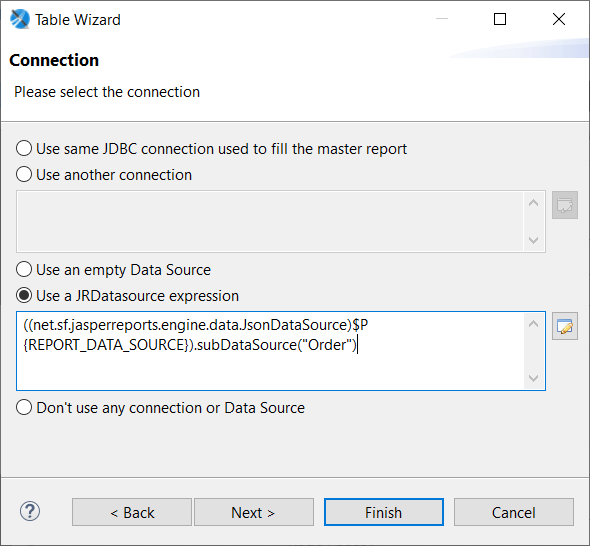Click up arrow in JRDatasource expression box
This screenshot has width=590, height=546.
click(533, 324)
